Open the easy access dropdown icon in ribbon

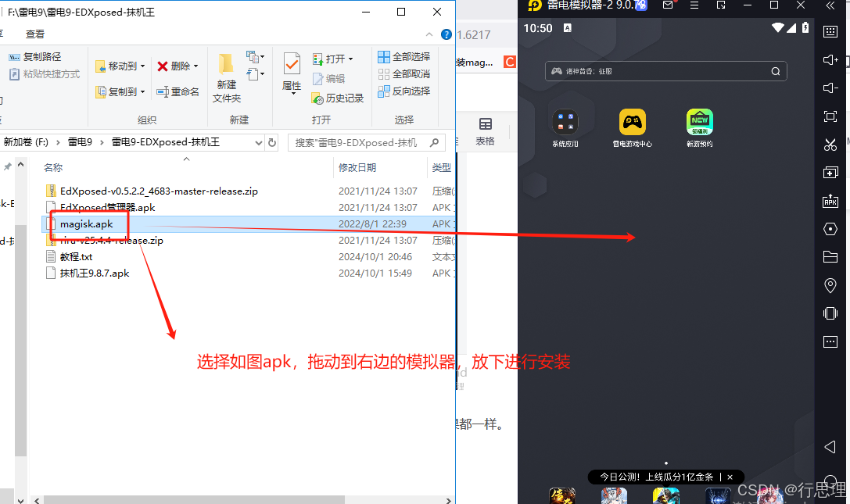(x=255, y=73)
